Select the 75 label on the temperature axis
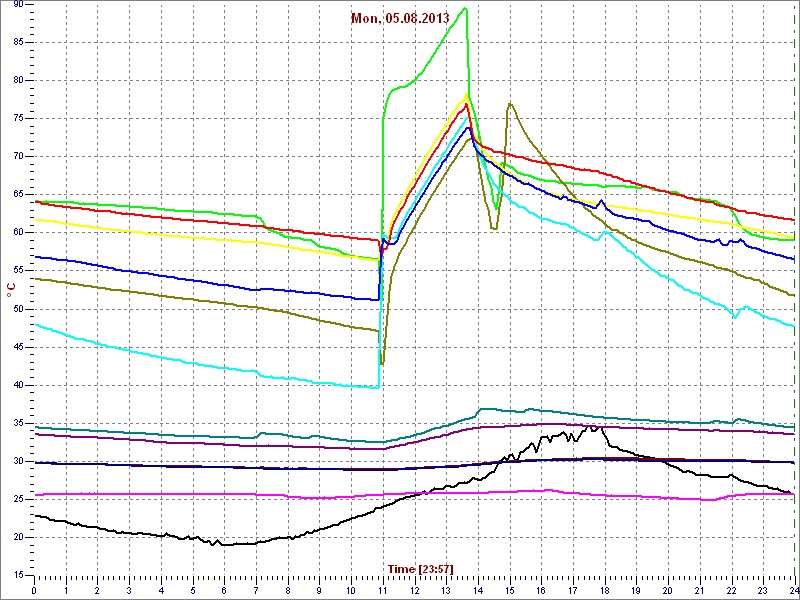Screen dimensions: 800x600 pyautogui.click(x=17, y=118)
